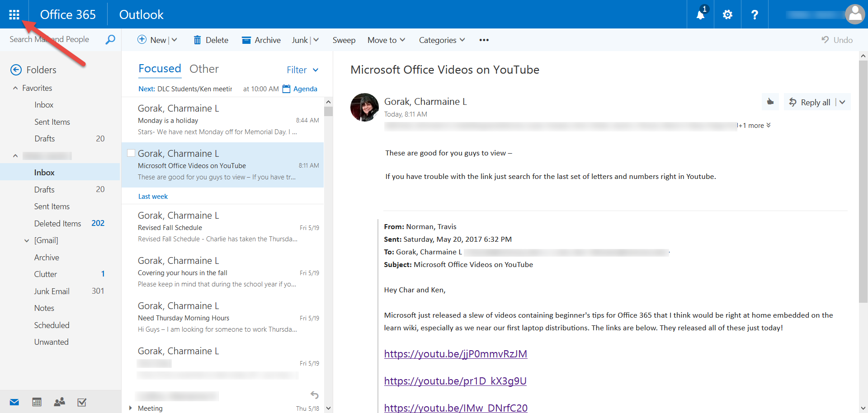
Task: Open the Office 365 app launcher grid
Action: (x=14, y=14)
